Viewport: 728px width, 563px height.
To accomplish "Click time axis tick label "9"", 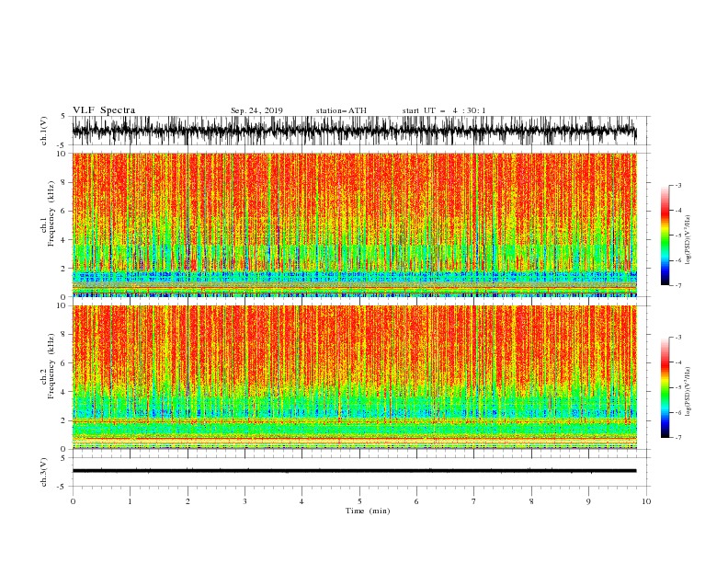I will (588, 501).
